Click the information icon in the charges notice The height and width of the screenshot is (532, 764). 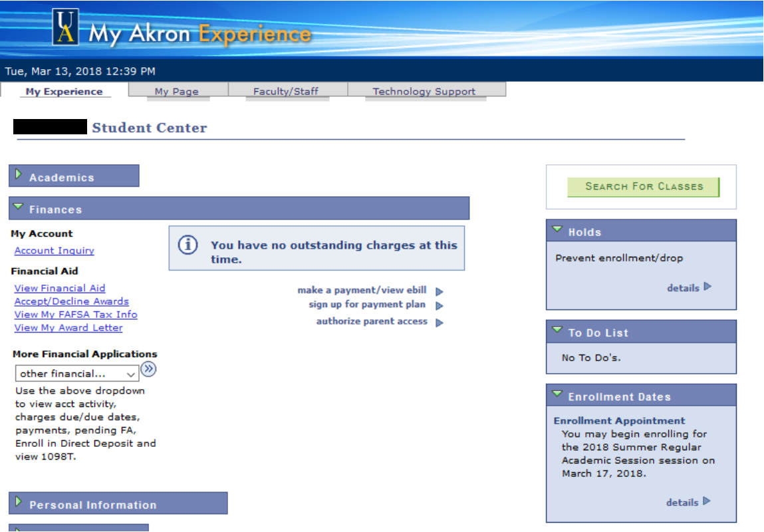[188, 245]
